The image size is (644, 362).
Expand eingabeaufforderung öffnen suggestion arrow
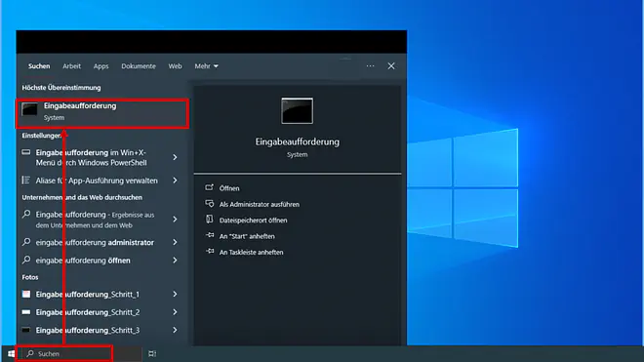175,261
